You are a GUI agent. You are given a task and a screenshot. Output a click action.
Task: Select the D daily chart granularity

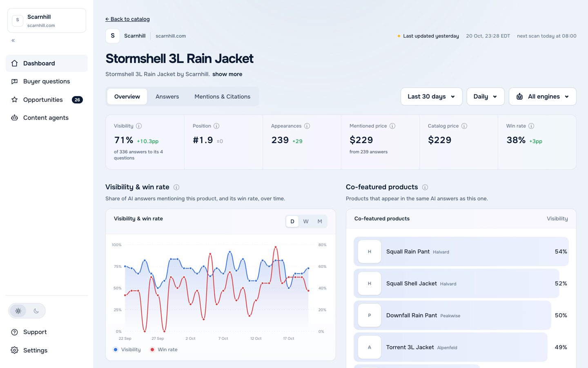click(292, 222)
